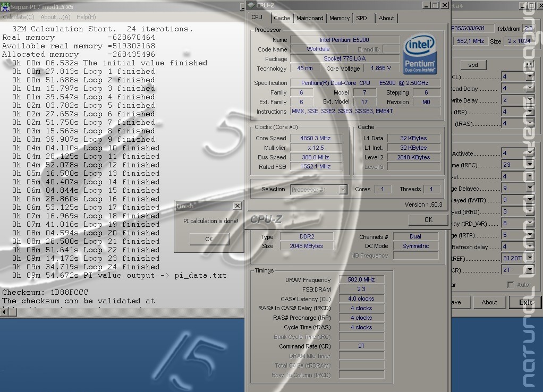Expand the tWTR dropdown showing 9
Screen dimensions: 543x392
[530, 200]
